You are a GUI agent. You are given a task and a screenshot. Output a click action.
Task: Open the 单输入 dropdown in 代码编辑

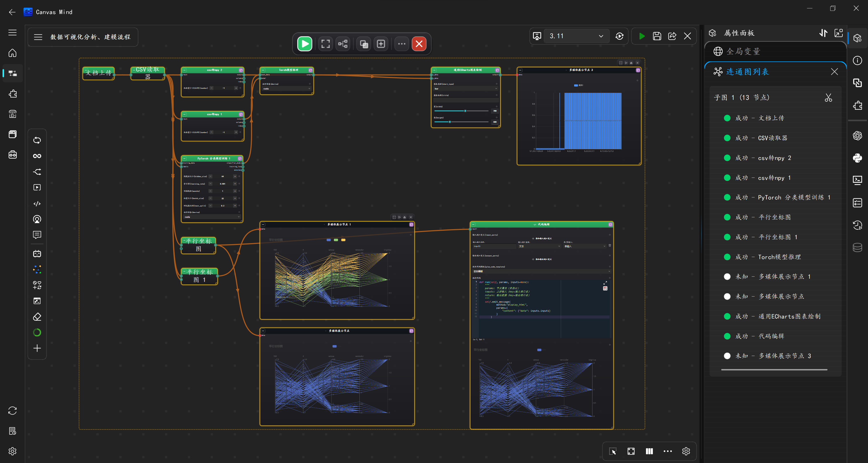point(585,246)
